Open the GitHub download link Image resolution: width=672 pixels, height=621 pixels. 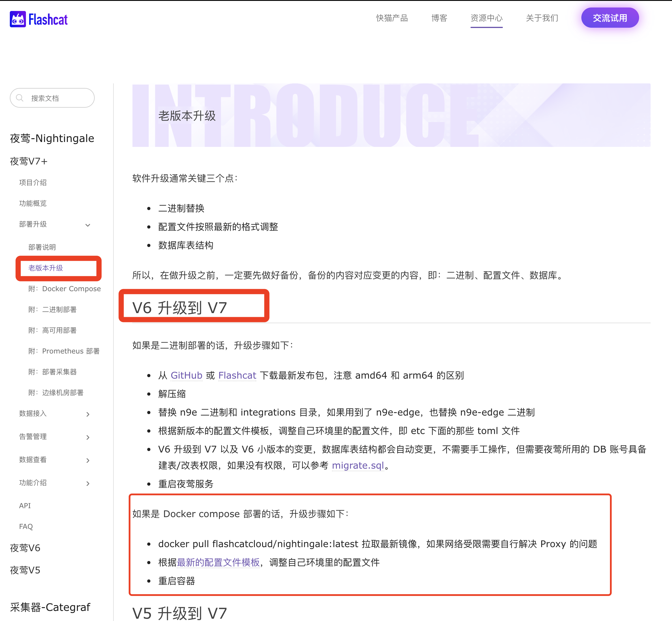tap(186, 375)
